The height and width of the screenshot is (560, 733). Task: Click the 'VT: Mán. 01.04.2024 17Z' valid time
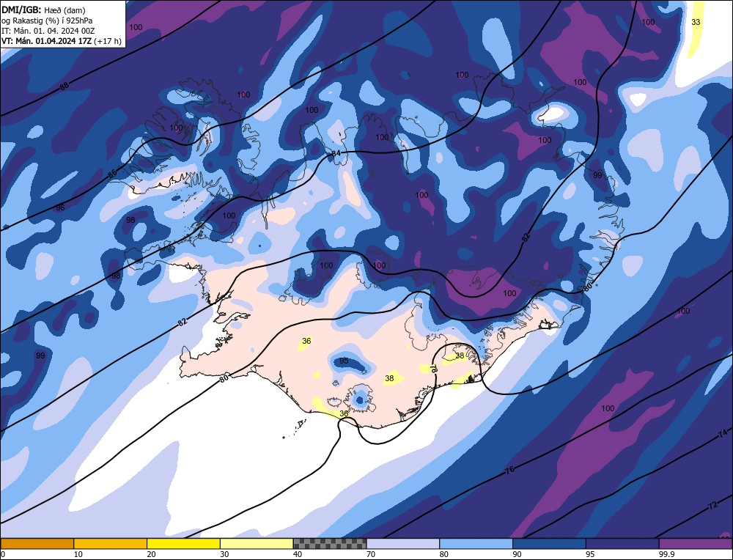(x=47, y=41)
